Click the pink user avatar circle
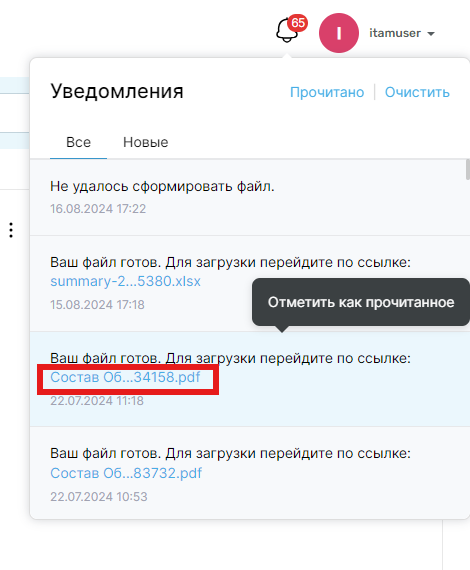 [339, 33]
